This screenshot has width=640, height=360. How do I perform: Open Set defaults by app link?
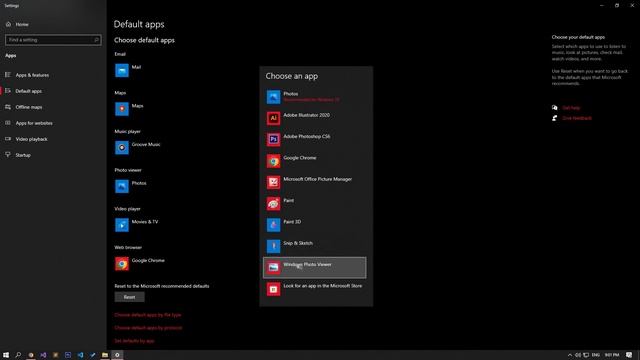pyautogui.click(x=134, y=341)
